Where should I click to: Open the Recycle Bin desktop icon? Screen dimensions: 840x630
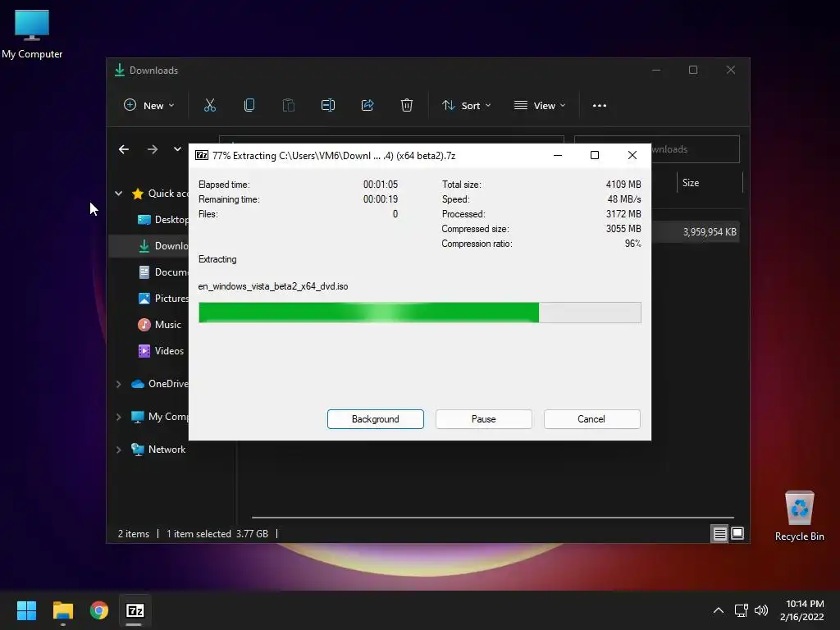point(799,517)
